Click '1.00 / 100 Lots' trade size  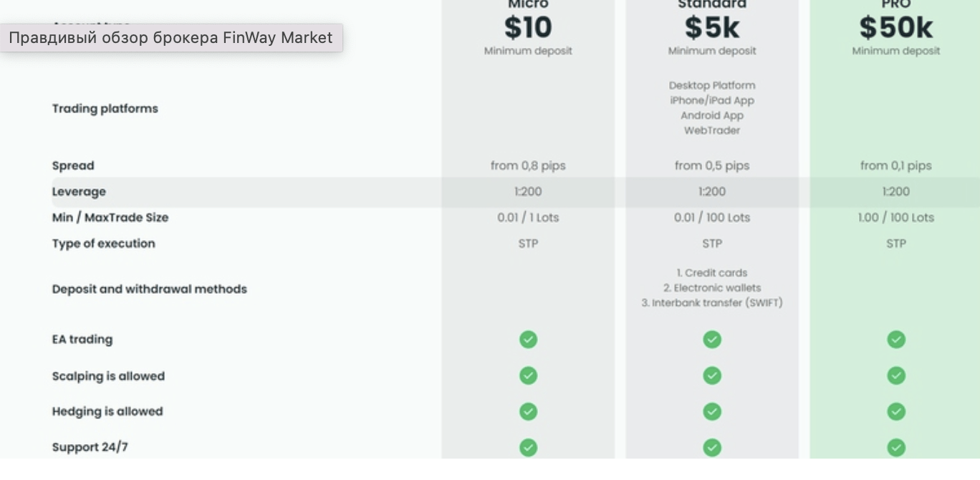point(896,217)
